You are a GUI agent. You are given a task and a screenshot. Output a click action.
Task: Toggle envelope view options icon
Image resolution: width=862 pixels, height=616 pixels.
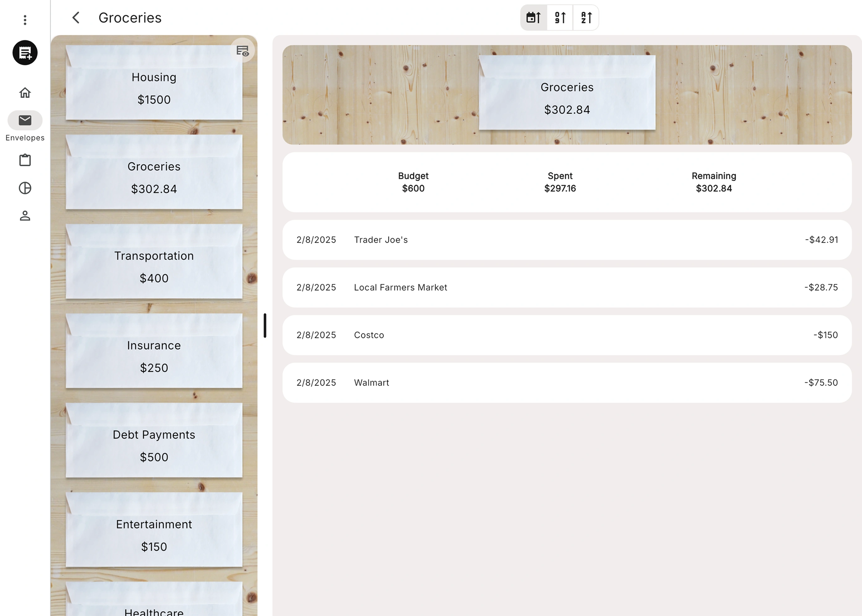click(x=242, y=50)
